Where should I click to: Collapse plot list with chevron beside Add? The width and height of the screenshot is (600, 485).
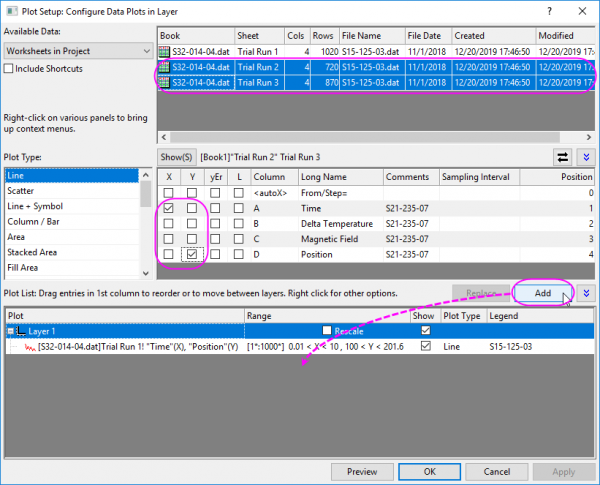point(586,293)
